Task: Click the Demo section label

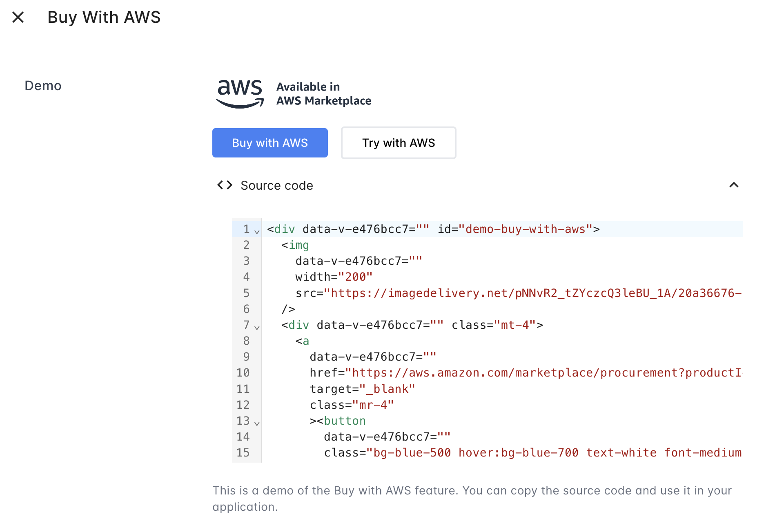Action: pyautogui.click(x=43, y=86)
